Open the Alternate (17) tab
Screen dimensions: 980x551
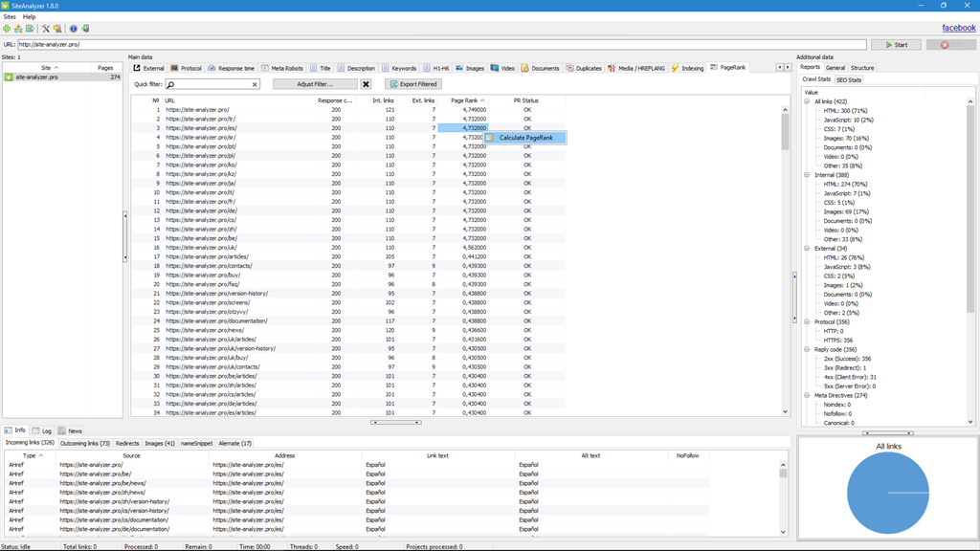click(x=235, y=444)
